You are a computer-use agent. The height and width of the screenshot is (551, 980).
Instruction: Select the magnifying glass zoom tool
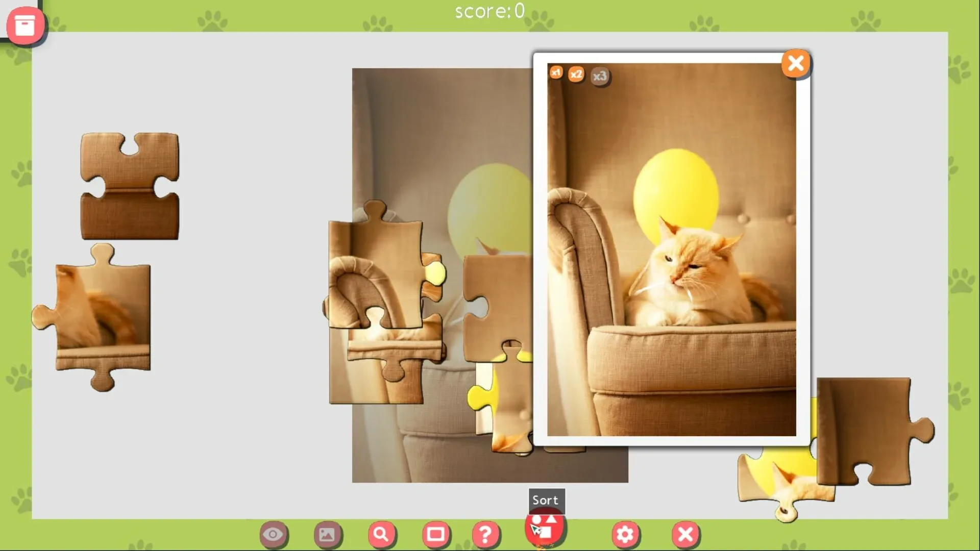[381, 534]
